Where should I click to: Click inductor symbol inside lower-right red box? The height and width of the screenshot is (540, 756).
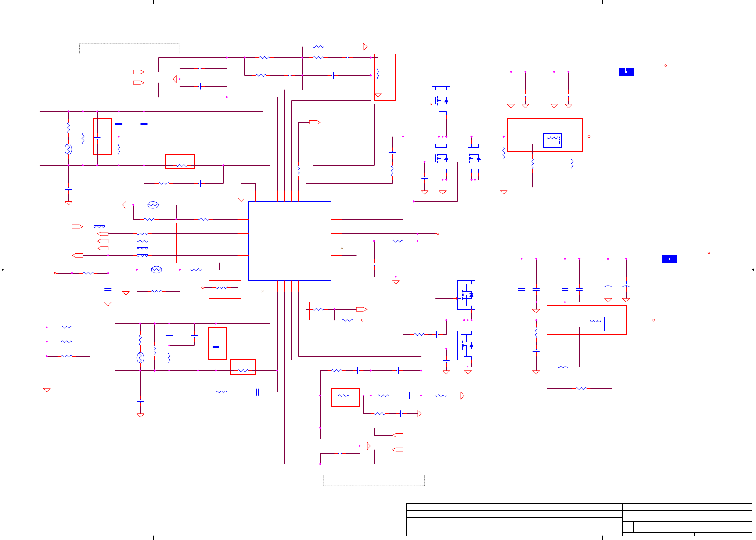coord(596,323)
